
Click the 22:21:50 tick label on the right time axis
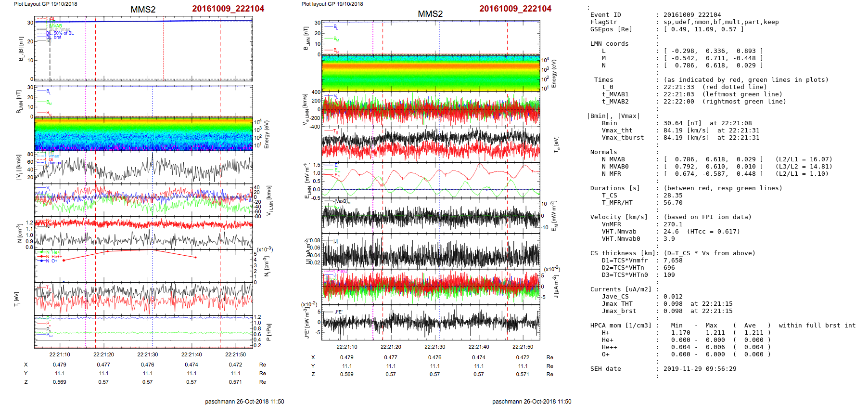coord(523,347)
